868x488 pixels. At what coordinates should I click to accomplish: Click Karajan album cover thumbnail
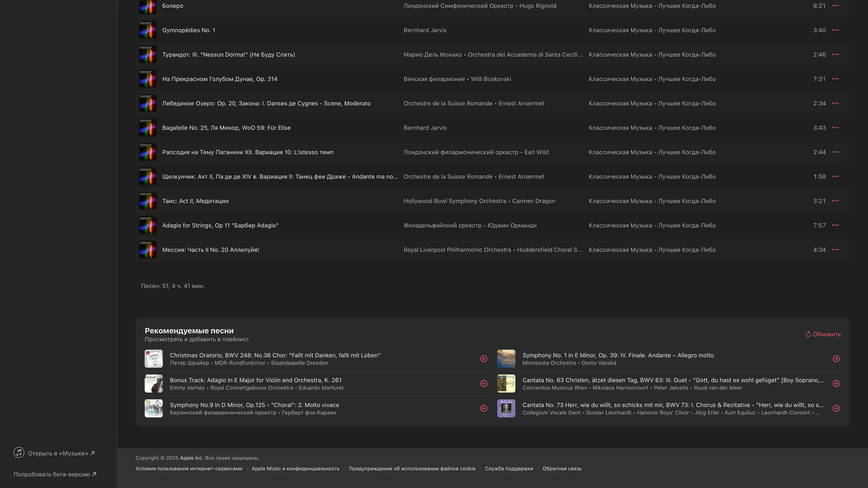(154, 408)
